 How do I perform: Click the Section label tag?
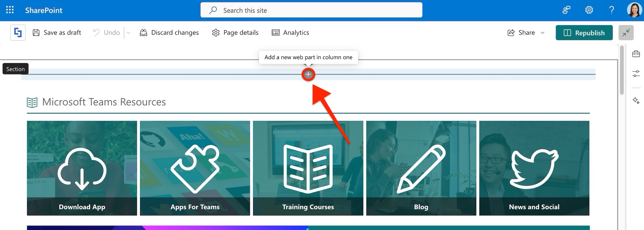pyautogui.click(x=15, y=69)
